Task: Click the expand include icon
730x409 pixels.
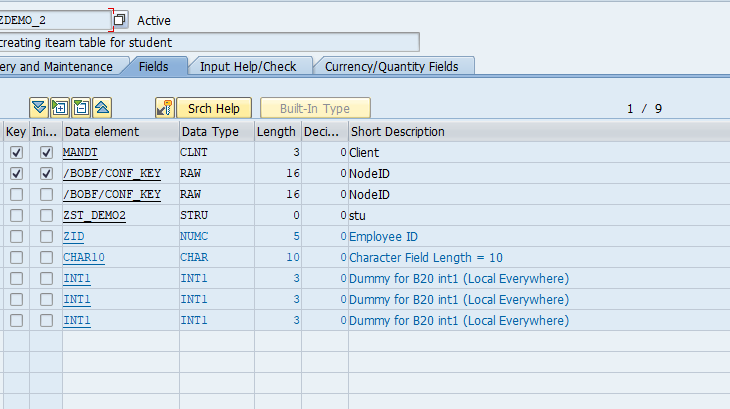Action: [60, 108]
